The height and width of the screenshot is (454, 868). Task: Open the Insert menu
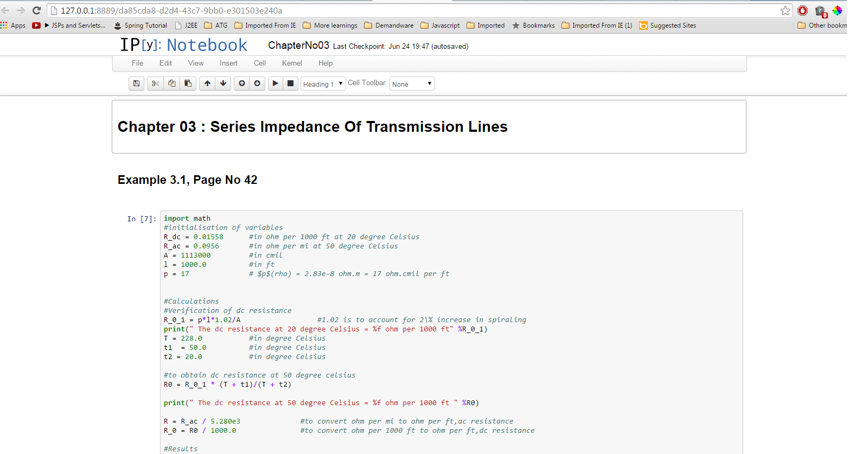[x=228, y=63]
